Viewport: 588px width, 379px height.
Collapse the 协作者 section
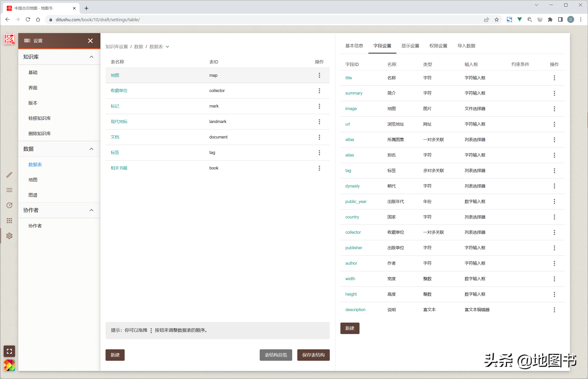point(91,210)
